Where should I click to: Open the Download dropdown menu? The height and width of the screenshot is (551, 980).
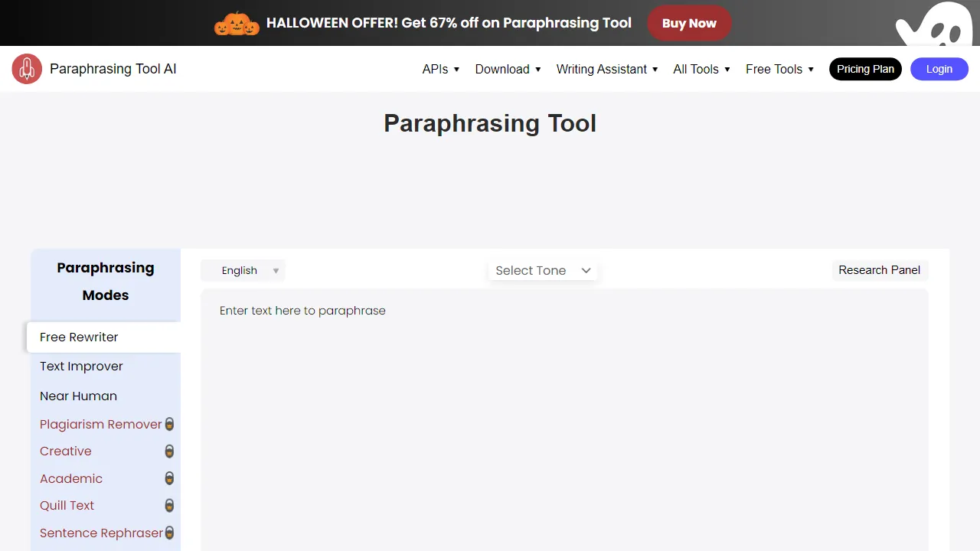coord(508,69)
